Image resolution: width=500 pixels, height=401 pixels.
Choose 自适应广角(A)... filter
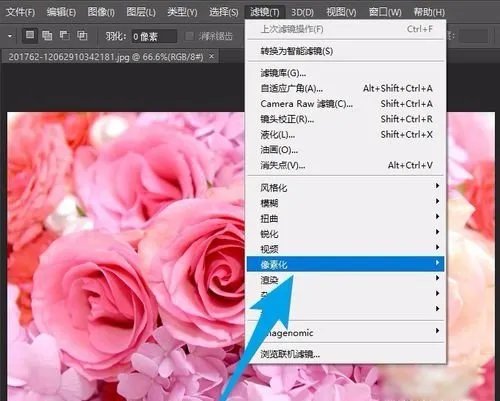tap(346, 88)
